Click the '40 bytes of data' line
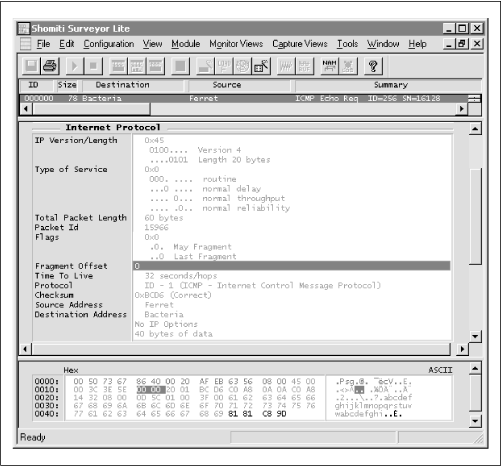Screen dimensions: 502x467 tap(174, 334)
